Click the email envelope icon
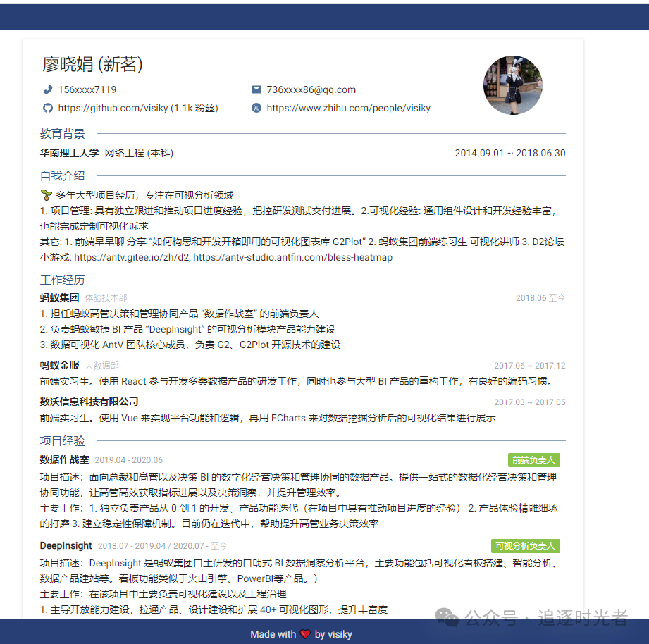 pos(256,89)
